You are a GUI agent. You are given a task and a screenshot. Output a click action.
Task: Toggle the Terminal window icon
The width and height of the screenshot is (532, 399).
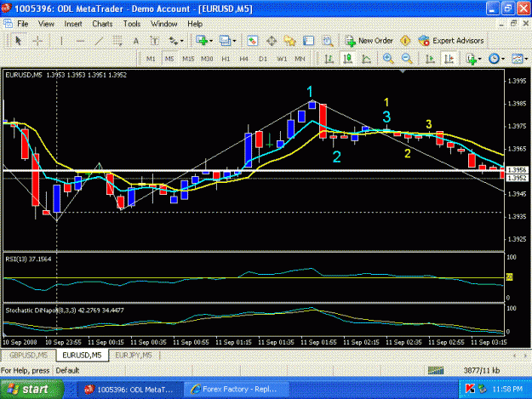coord(308,41)
